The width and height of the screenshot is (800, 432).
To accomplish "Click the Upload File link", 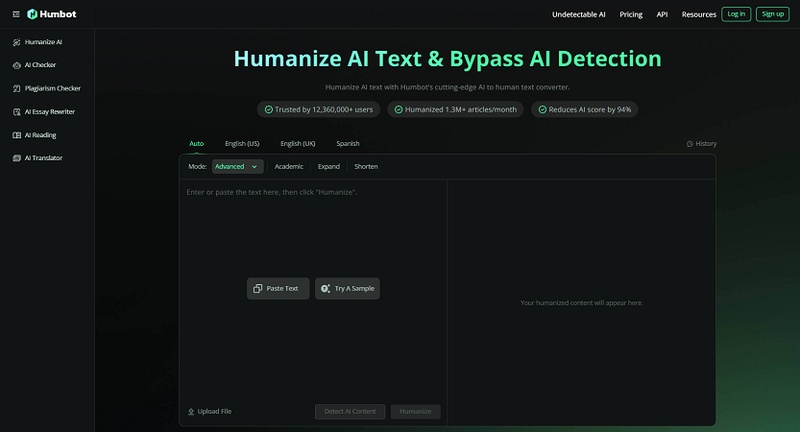I will 210,412.
